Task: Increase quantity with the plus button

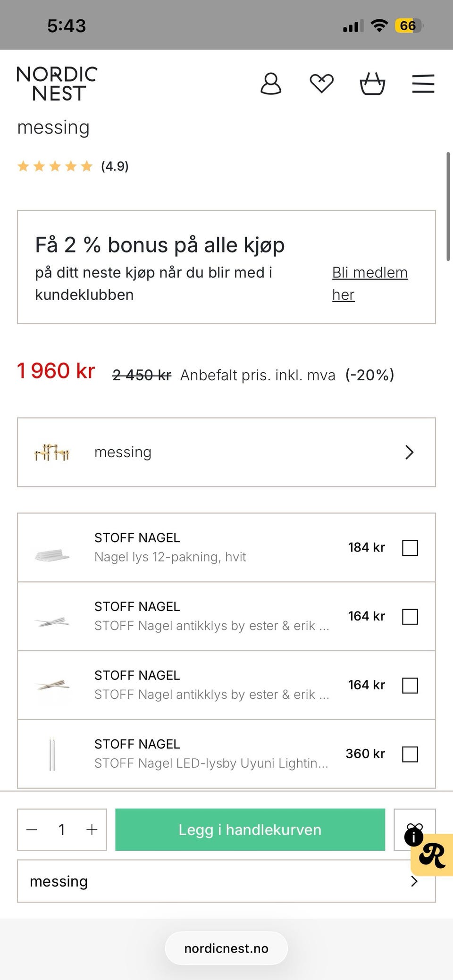Action: (92, 829)
